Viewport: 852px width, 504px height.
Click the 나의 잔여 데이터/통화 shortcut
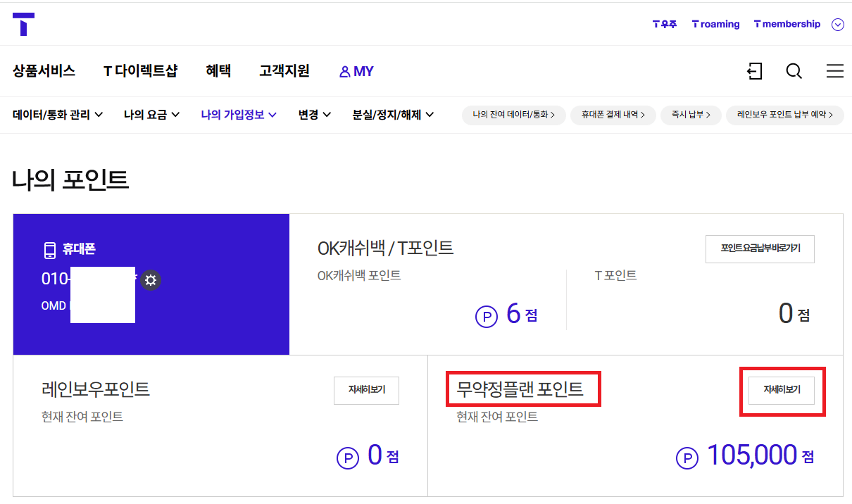tap(514, 115)
